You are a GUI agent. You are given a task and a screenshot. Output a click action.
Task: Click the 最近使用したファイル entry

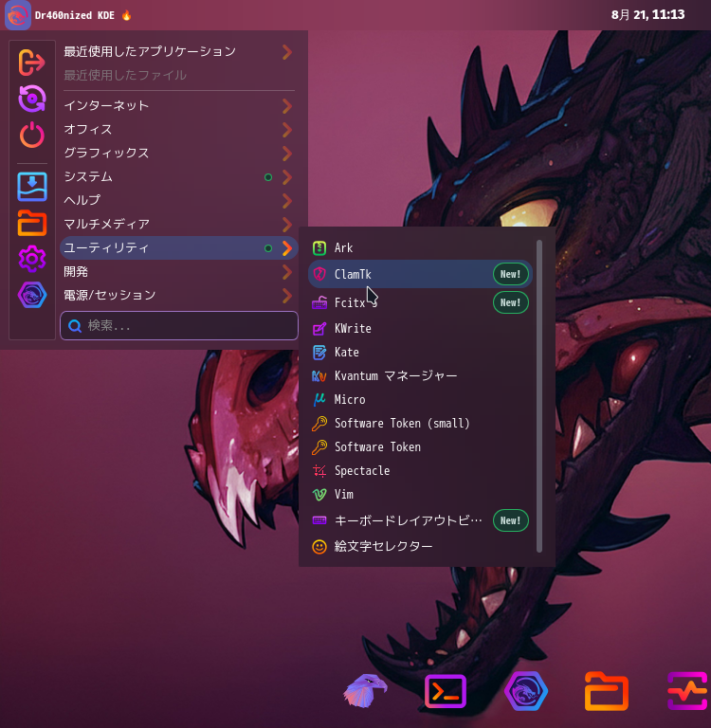[179, 75]
